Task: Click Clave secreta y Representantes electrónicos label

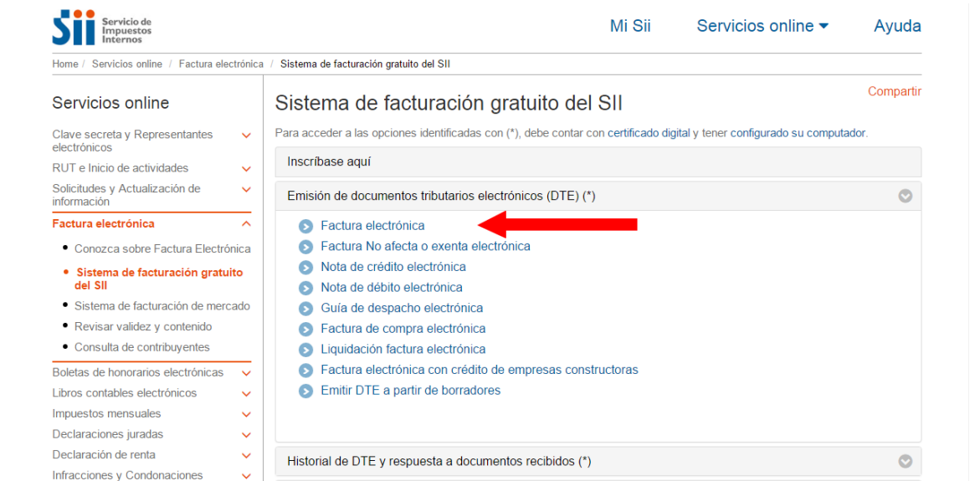Action: [132, 141]
